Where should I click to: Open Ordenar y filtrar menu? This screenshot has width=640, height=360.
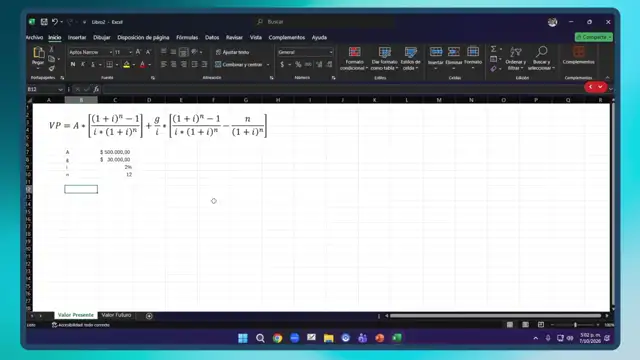pyautogui.click(x=516, y=58)
